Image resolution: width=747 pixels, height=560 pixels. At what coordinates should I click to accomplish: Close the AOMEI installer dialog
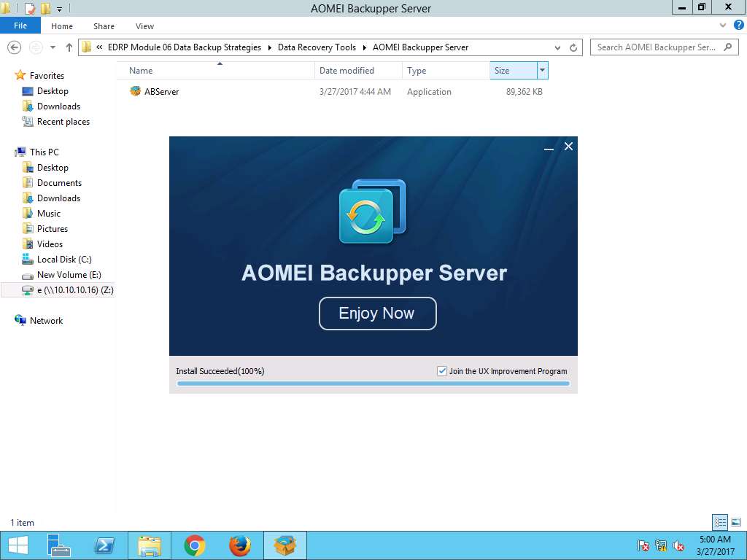pos(568,147)
